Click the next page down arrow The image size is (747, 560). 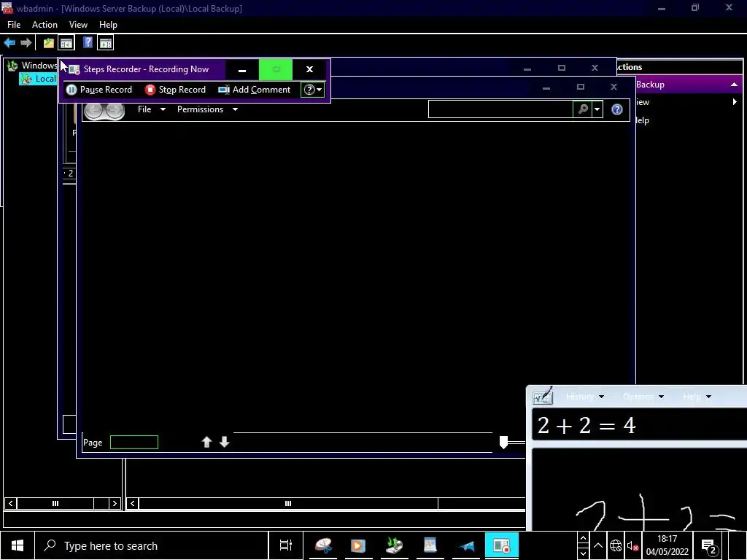(225, 443)
